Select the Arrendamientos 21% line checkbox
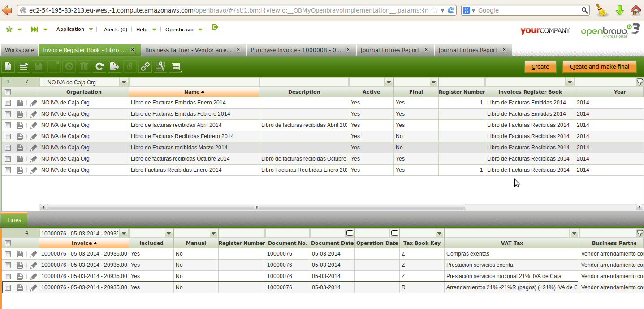Image resolution: width=644 pixels, height=309 pixels. coord(8,287)
